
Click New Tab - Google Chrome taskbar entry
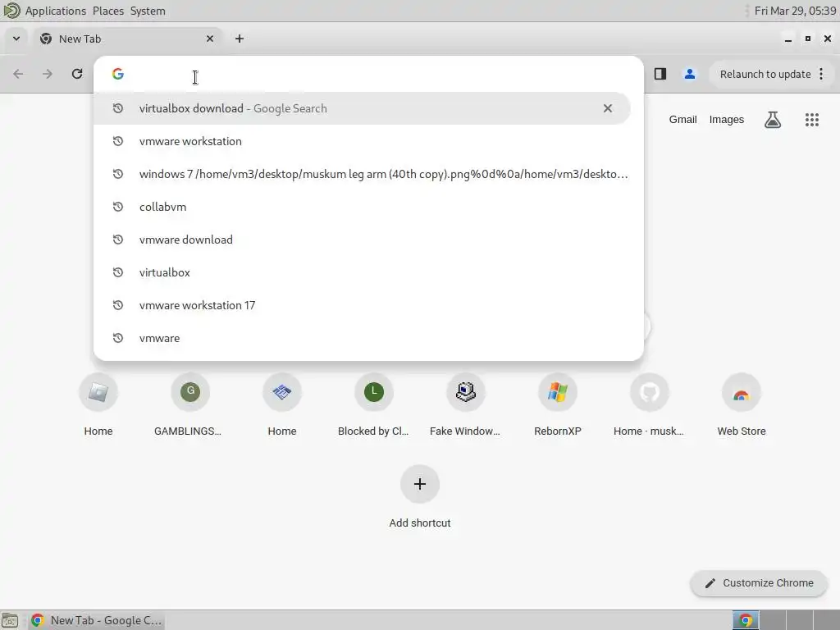[x=97, y=620]
